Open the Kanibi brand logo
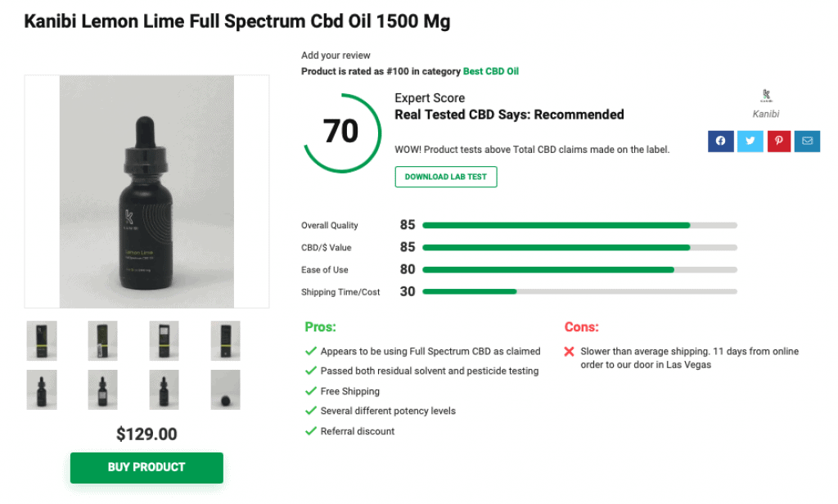This screenshot has width=838, height=504. [766, 96]
